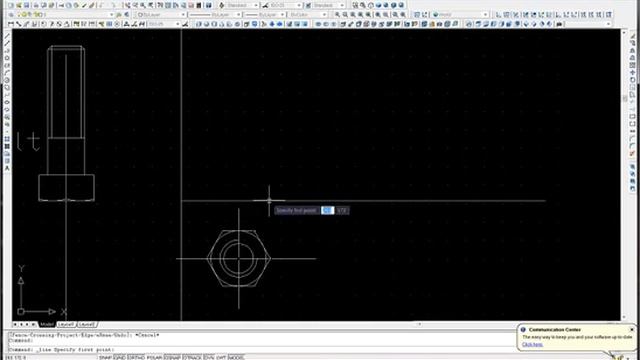Toggle OTRACK in the status bar
The height and width of the screenshot is (360, 640).
tap(192, 358)
